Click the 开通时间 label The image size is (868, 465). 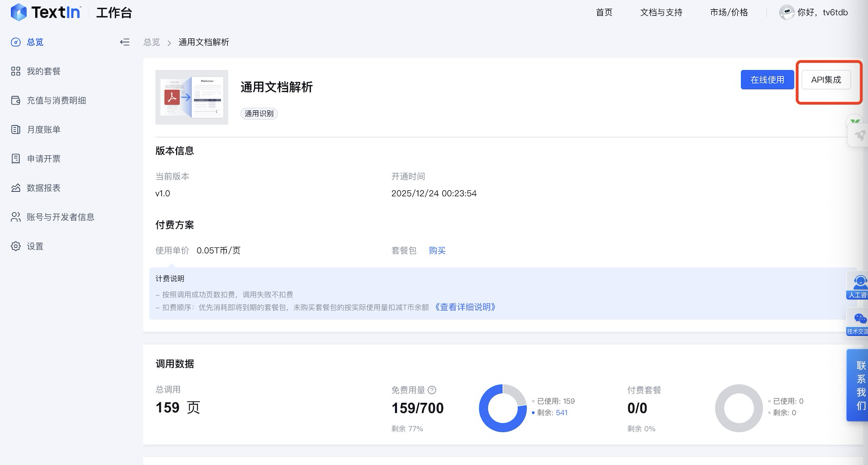click(x=408, y=177)
